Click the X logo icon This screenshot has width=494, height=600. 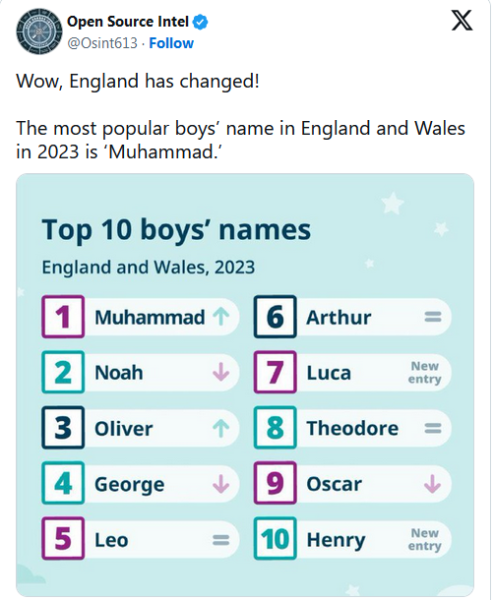[462, 20]
